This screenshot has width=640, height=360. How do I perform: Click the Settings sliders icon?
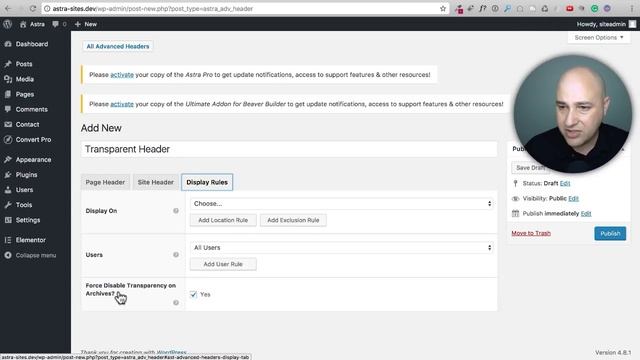tap(8, 220)
